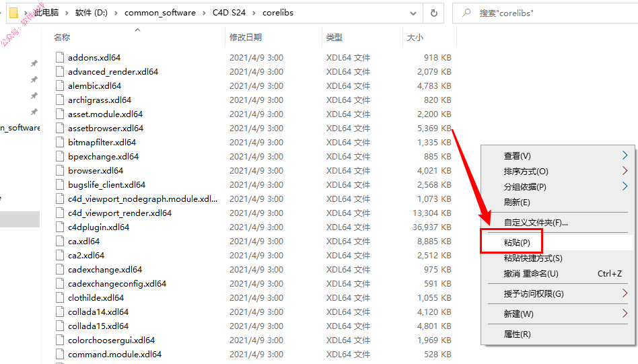The width and height of the screenshot is (638, 364).
Task: Click the c4dplugin.xdl64 file icon
Action: (60, 227)
